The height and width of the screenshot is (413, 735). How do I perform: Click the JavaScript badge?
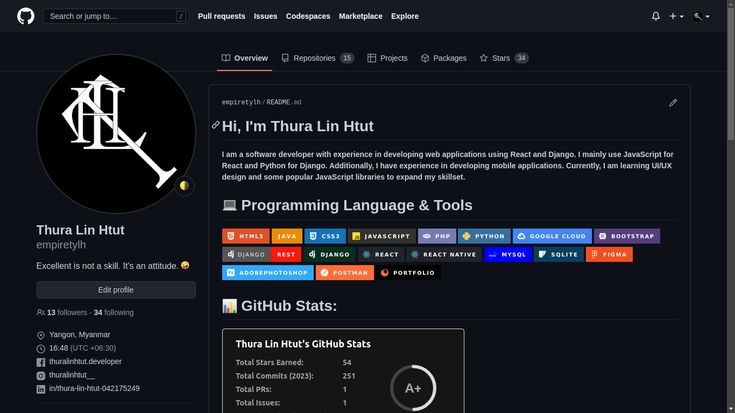coord(382,236)
